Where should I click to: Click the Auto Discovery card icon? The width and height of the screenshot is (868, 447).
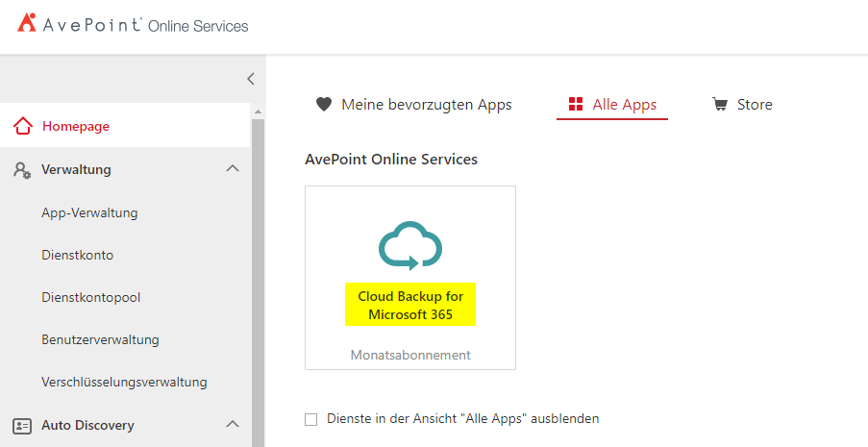click(x=22, y=425)
